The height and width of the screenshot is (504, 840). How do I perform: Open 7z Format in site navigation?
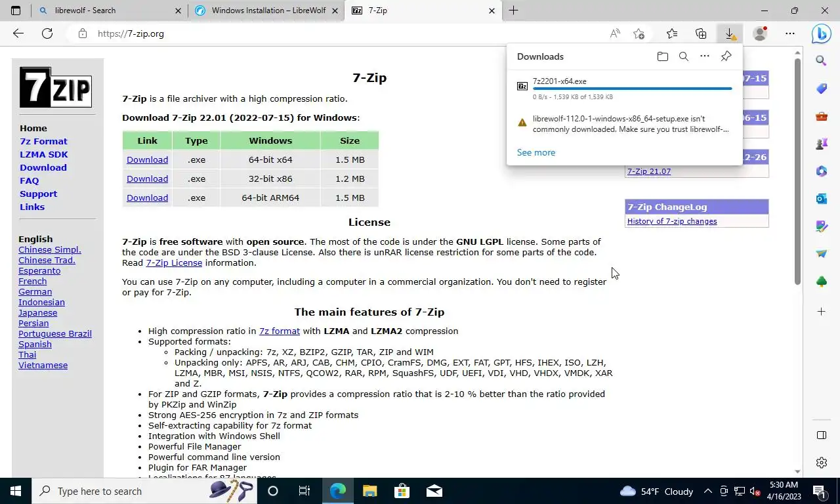[43, 141]
